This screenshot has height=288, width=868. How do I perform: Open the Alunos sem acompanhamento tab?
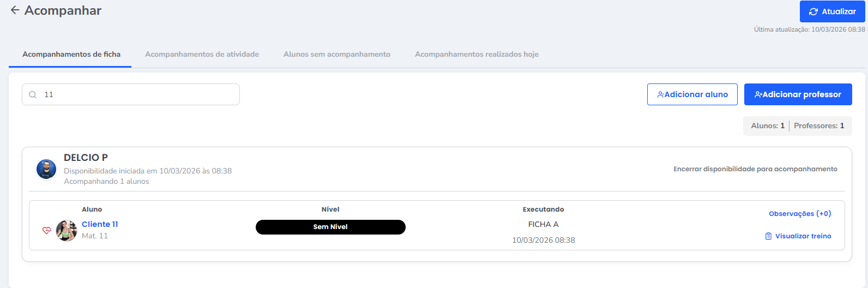[336, 55]
